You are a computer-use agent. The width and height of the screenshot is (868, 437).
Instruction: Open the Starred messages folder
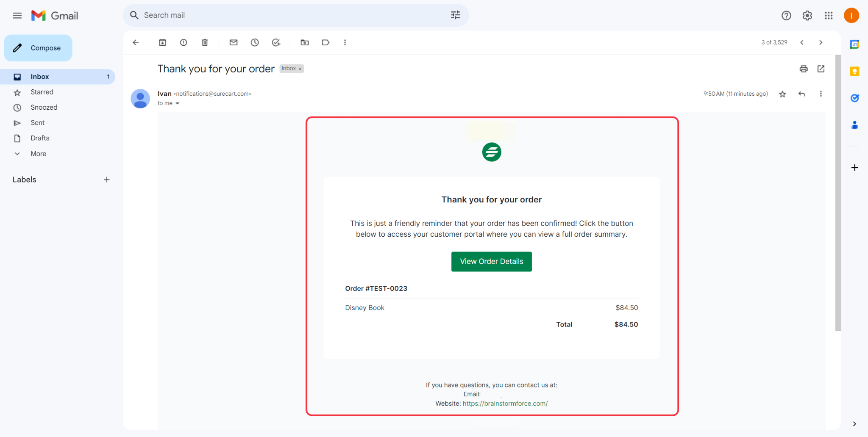click(x=42, y=92)
